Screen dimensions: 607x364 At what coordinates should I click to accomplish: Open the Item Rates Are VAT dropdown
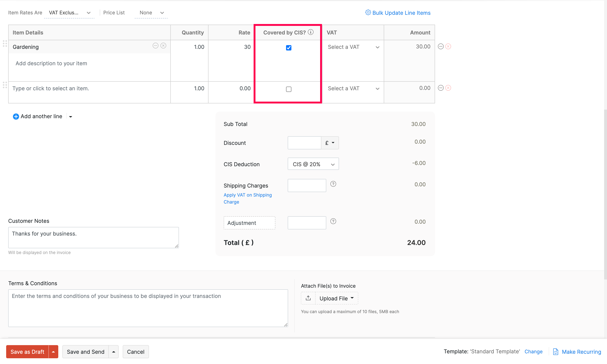[x=69, y=13]
